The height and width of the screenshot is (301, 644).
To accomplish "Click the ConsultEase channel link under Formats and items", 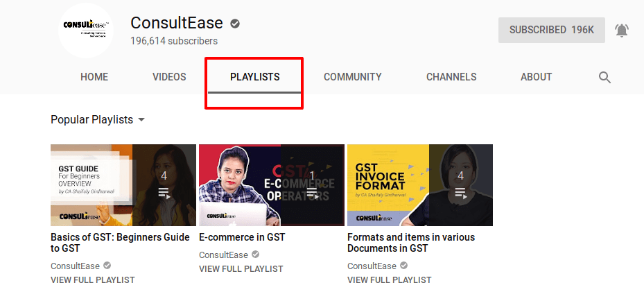I will point(372,266).
